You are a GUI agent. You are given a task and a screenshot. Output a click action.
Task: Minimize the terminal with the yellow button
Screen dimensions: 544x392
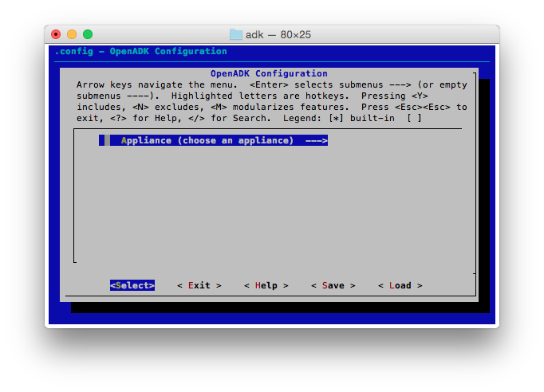[72, 34]
